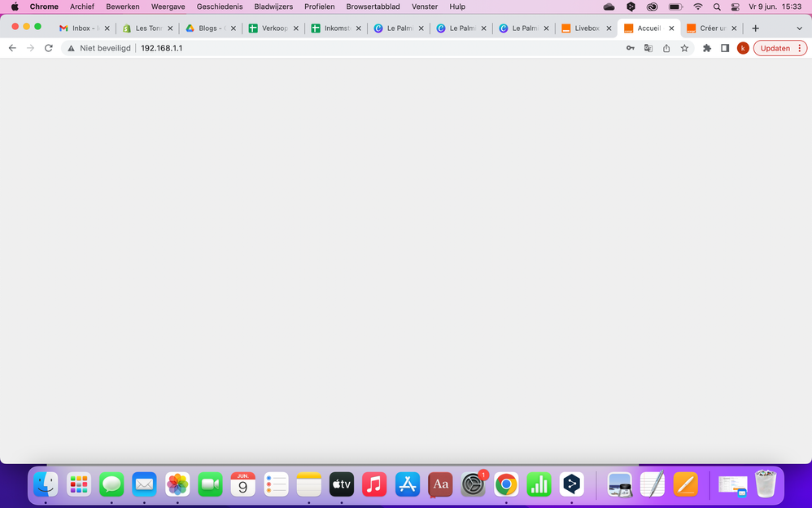The height and width of the screenshot is (508, 812).
Task: Open the saved passwords key icon
Action: click(630, 48)
